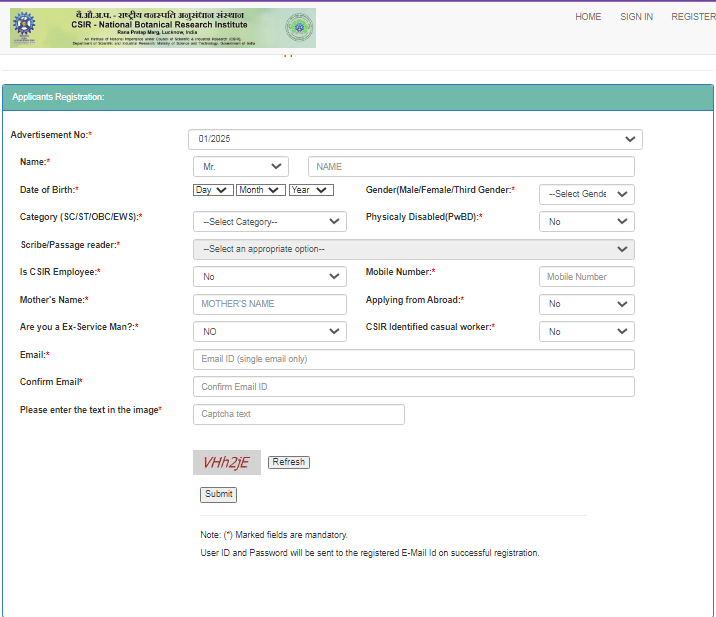Open the Physically Disabled (PwBD) dropdown
Image resolution: width=716 pixels, height=617 pixels.
tap(586, 222)
